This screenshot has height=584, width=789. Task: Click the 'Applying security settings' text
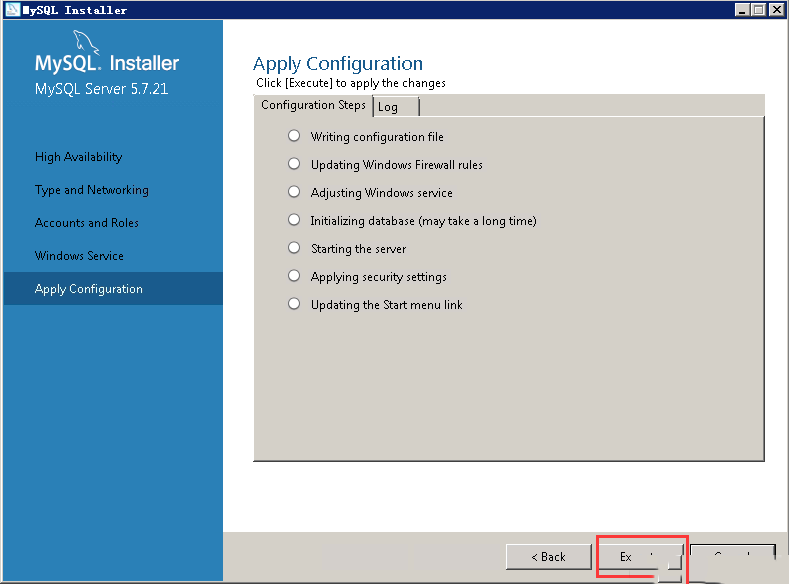(378, 277)
